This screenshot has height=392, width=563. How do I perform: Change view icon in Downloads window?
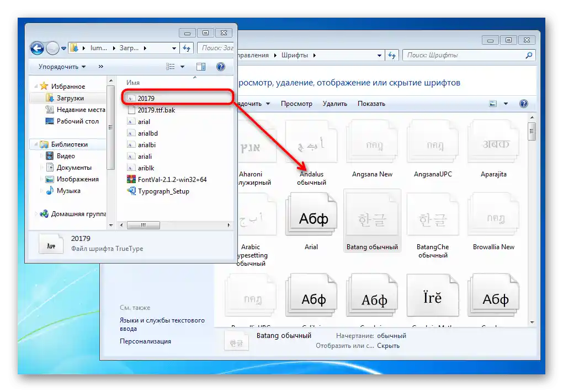[170, 67]
